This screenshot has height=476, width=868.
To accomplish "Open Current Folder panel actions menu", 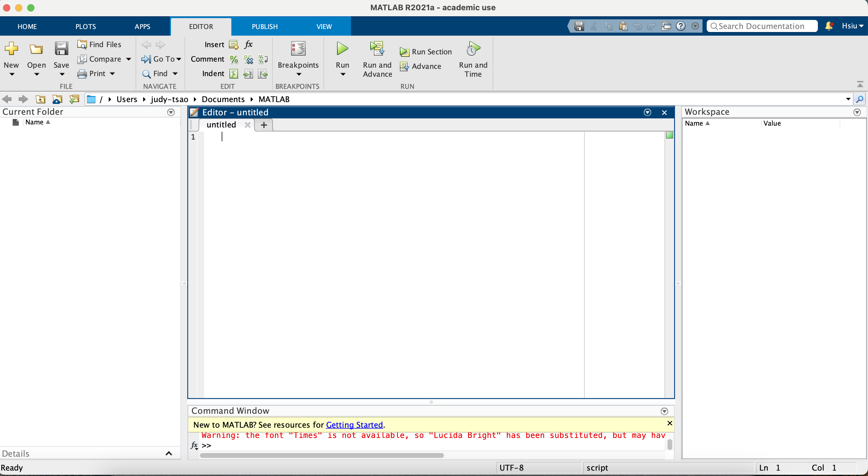I will [171, 113].
